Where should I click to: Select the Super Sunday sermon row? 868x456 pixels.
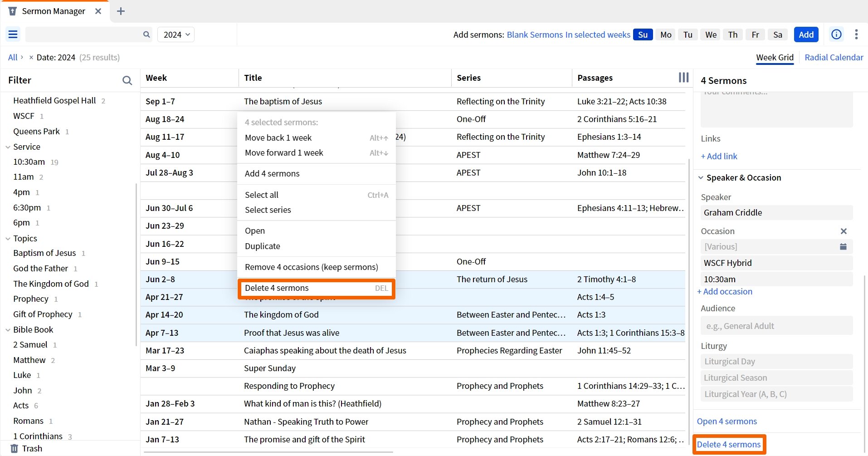click(x=413, y=368)
